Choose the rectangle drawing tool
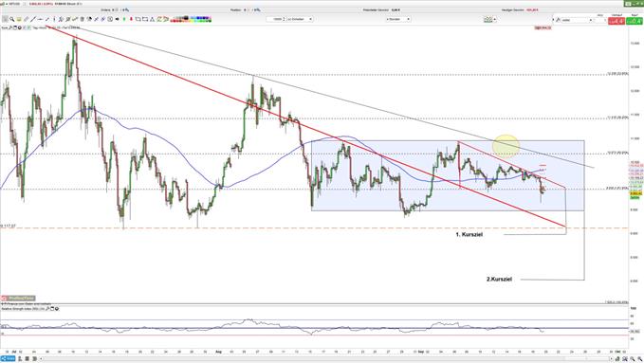Viewport: 644px width, 363px height. 145,19
